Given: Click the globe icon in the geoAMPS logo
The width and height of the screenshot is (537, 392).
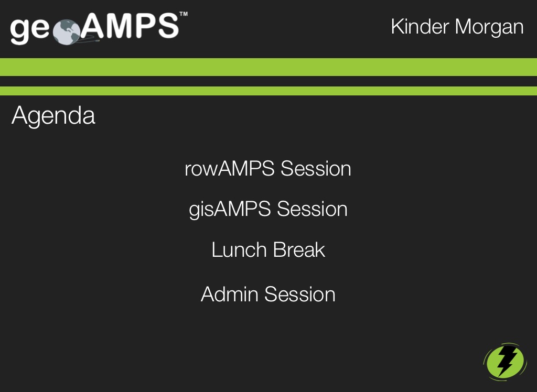Looking at the screenshot, I should coord(67,31).
